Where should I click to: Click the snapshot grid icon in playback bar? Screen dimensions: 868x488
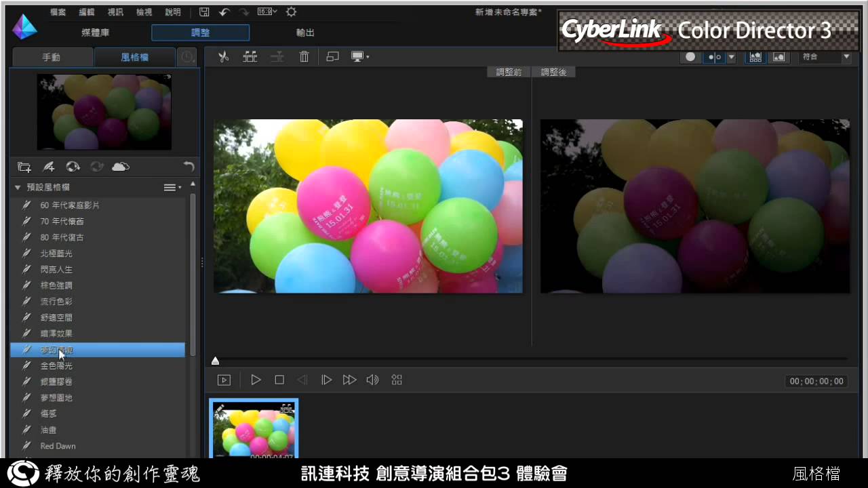(397, 380)
